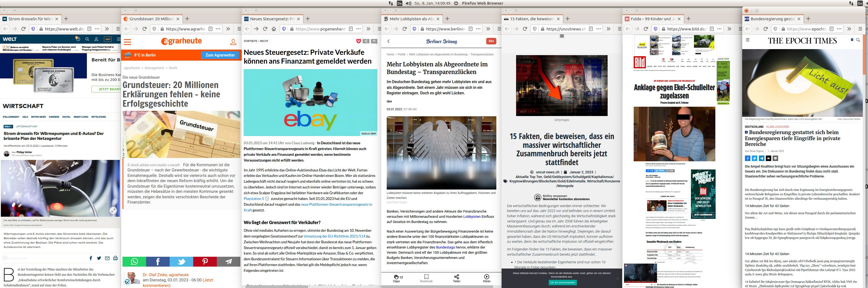Screen dimensions: 868x288
Task: Expand toolbar overflow in pcgameshardware window
Action: (368, 29)
